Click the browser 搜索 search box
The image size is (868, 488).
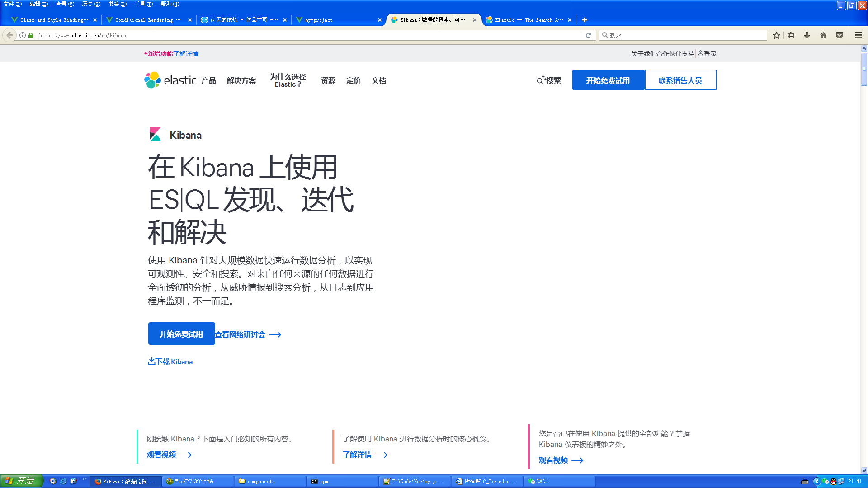[x=683, y=35]
